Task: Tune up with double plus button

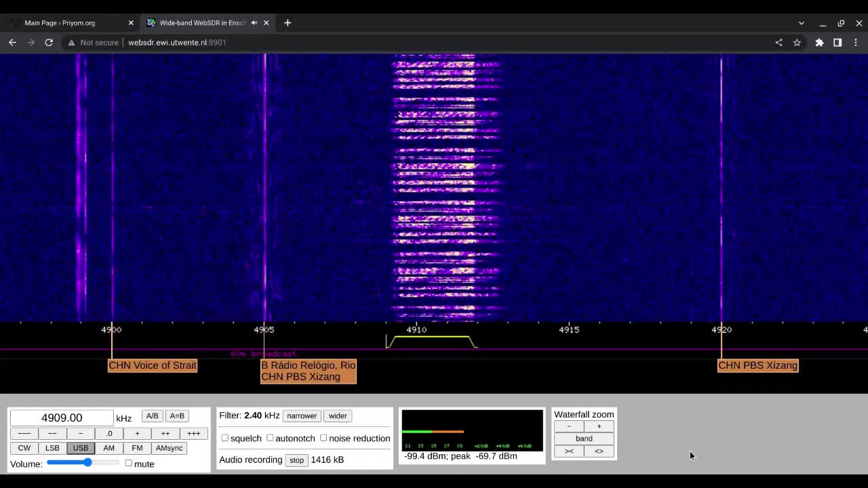Action: (165, 433)
